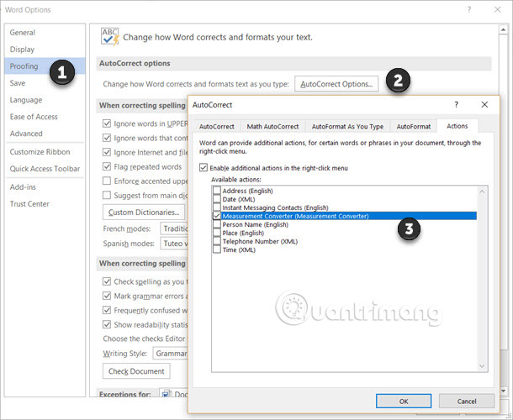The image size is (513, 420).
Task: Close the AutoCorrect dialog with X
Action: [x=484, y=105]
